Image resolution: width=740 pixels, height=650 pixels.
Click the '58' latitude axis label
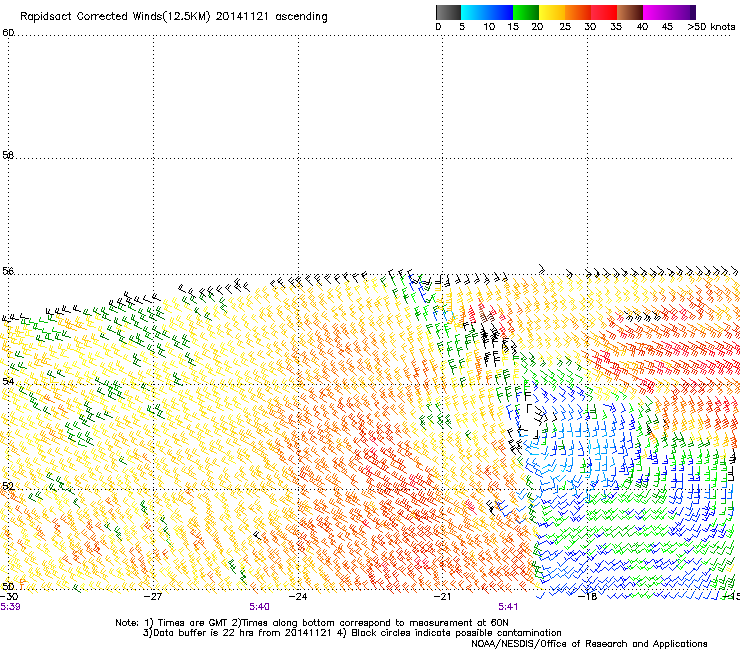coord(8,155)
